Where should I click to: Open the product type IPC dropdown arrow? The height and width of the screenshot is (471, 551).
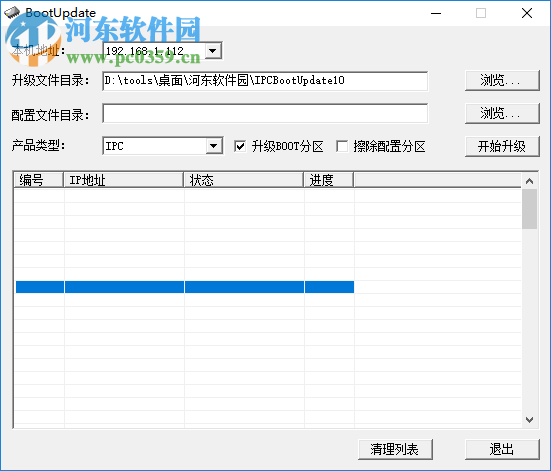214,146
